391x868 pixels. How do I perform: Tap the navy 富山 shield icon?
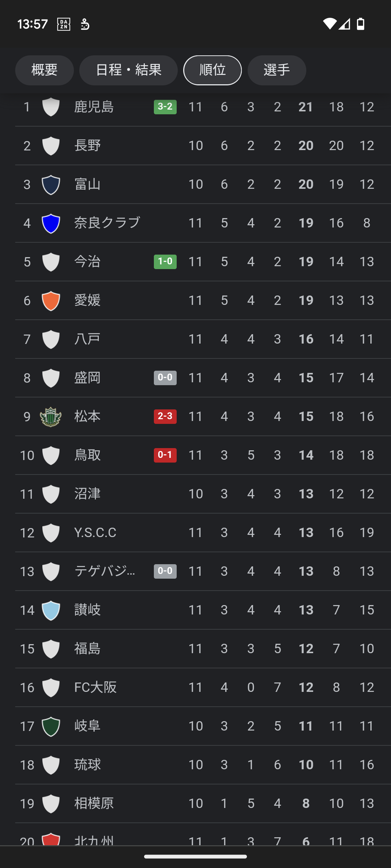[51, 184]
